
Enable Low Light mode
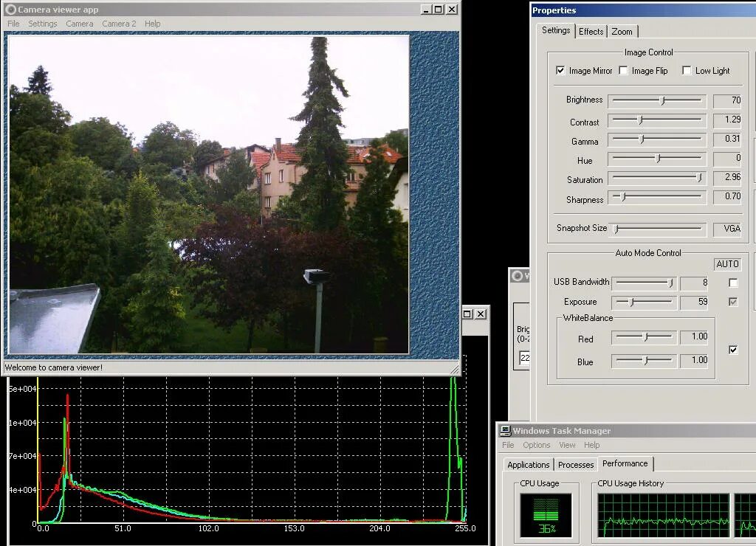click(x=687, y=70)
